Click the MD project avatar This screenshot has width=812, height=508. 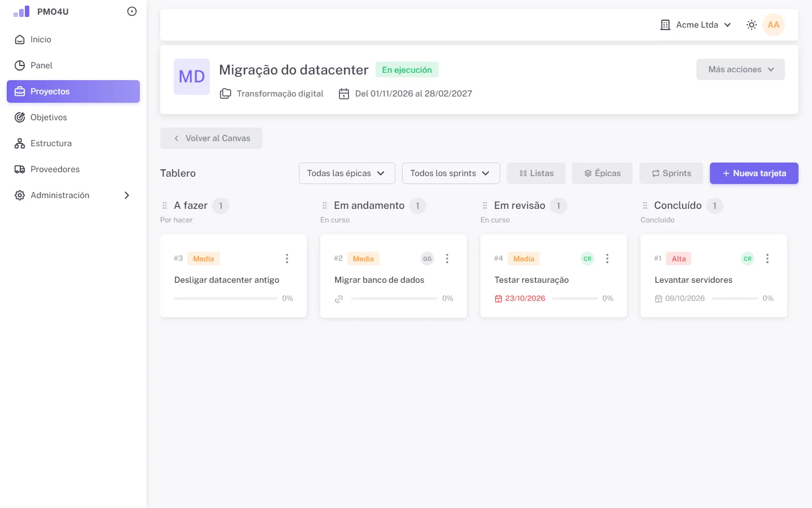click(192, 77)
